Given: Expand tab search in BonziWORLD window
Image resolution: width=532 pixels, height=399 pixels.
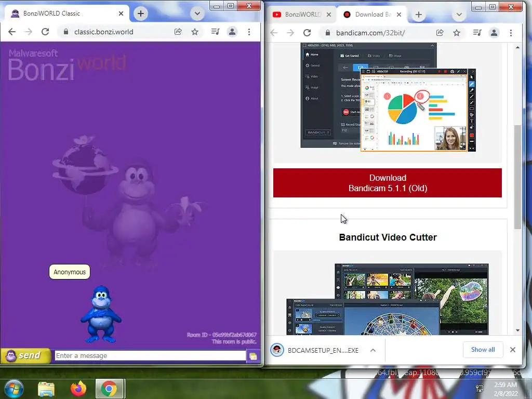Looking at the screenshot, I should click(197, 14).
